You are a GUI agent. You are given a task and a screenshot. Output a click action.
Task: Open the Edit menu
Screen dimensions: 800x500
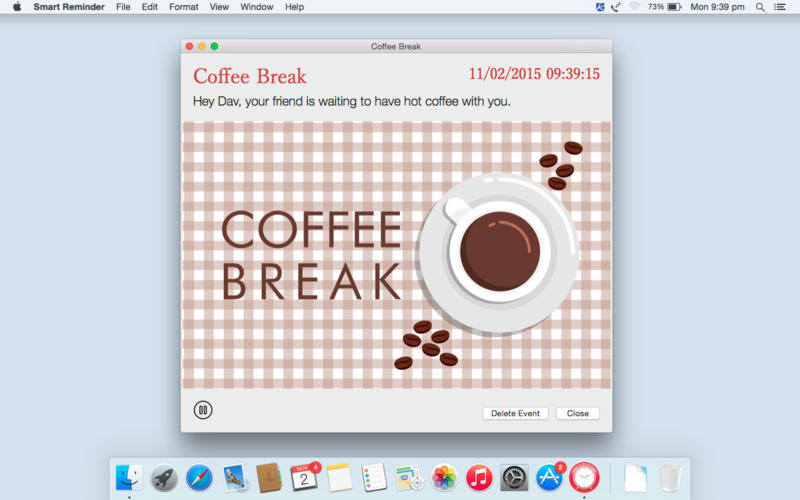point(149,7)
